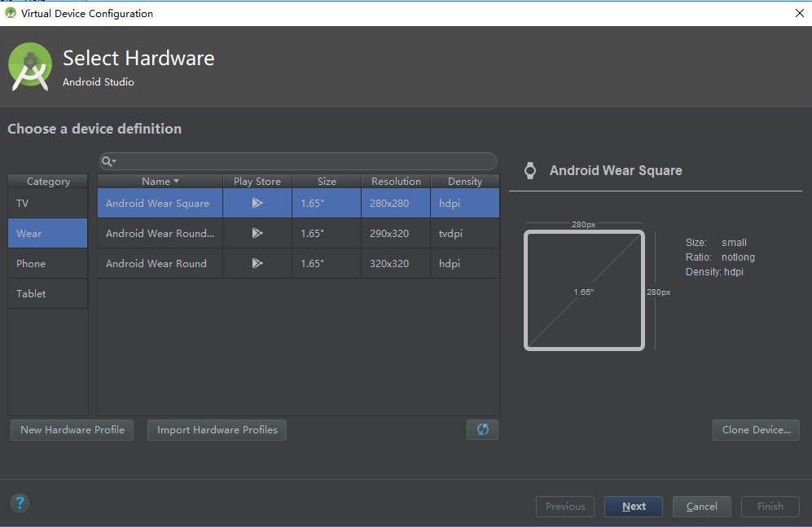
Task: Click the Clone Device... button
Action: (x=756, y=430)
